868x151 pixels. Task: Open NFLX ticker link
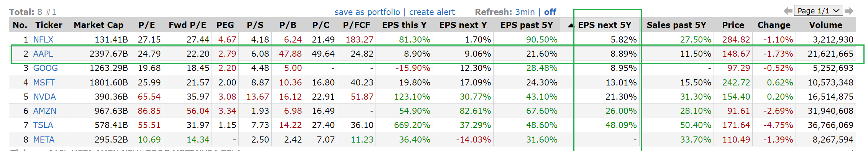(43, 39)
